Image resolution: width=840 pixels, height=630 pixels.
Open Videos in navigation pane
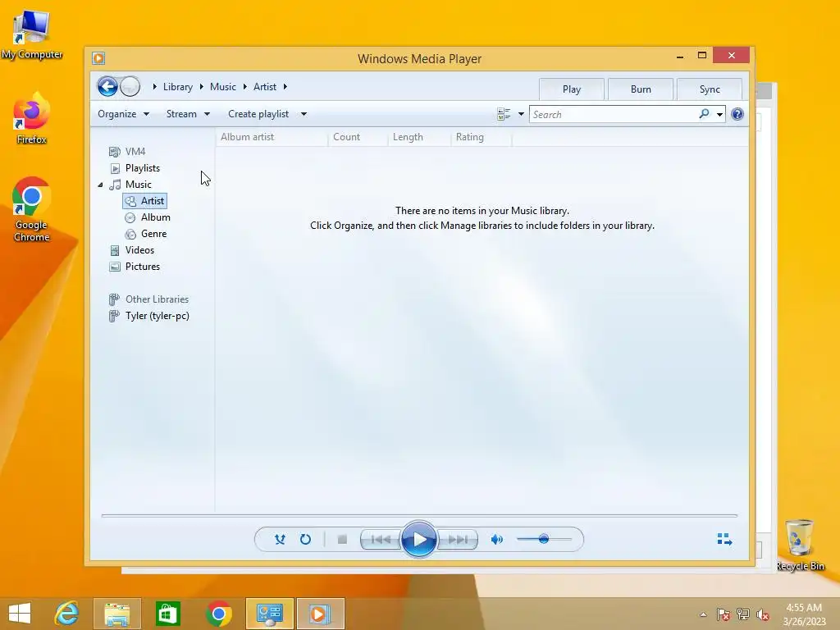point(139,250)
